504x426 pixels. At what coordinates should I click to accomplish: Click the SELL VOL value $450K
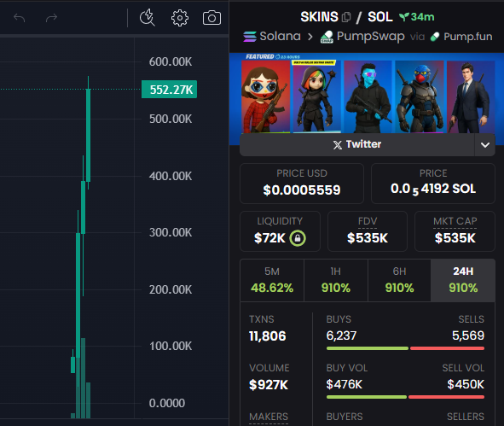[x=466, y=384]
